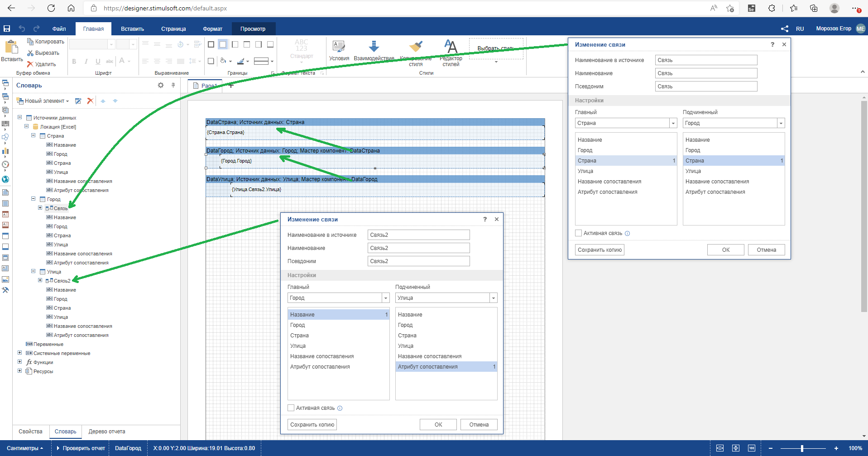
Task: Switch to the Просмотр tab
Action: click(253, 29)
